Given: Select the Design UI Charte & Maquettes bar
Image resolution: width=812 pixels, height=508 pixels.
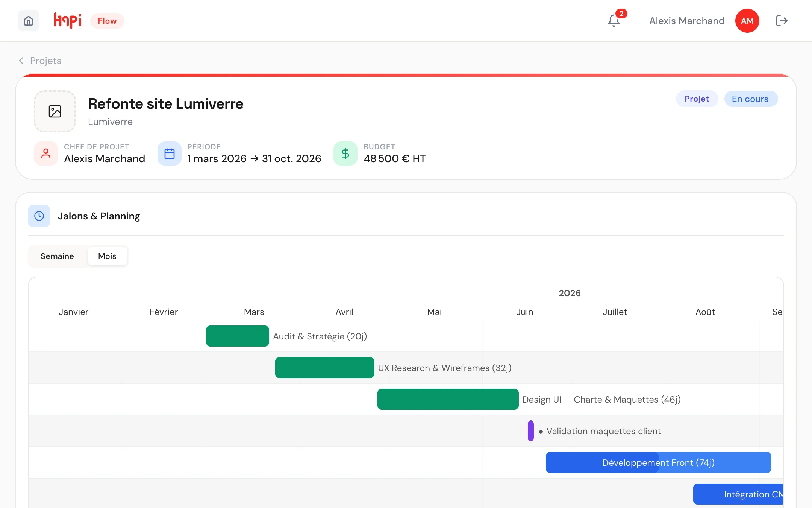Looking at the screenshot, I should [x=448, y=399].
